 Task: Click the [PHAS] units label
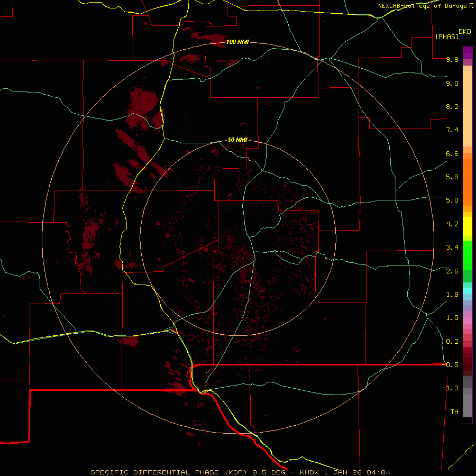[x=447, y=36]
